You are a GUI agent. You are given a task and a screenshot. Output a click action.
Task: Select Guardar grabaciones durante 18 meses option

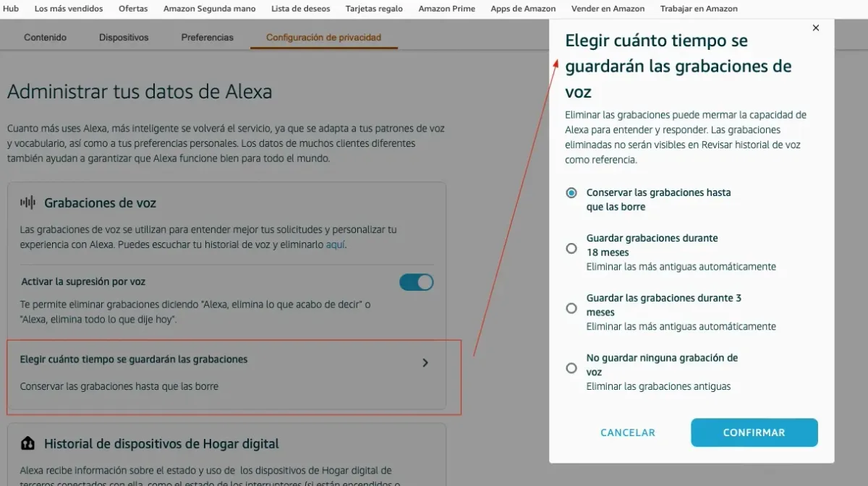pos(571,248)
